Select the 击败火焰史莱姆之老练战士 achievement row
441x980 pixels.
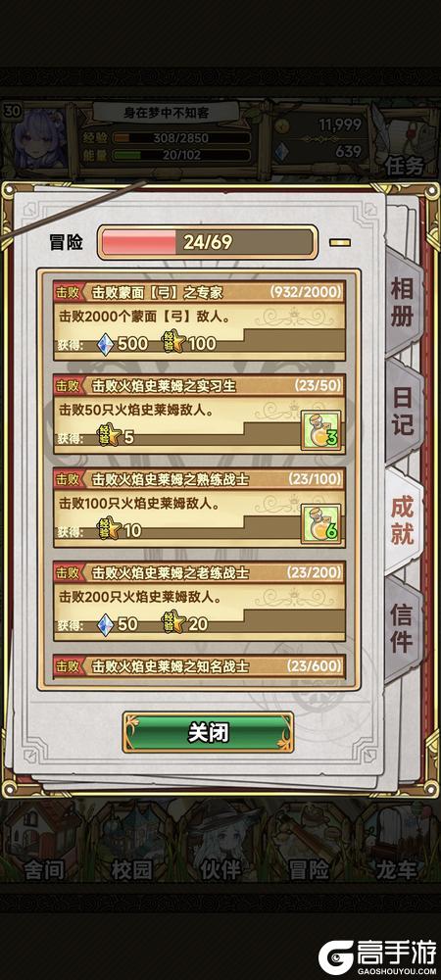(x=199, y=602)
